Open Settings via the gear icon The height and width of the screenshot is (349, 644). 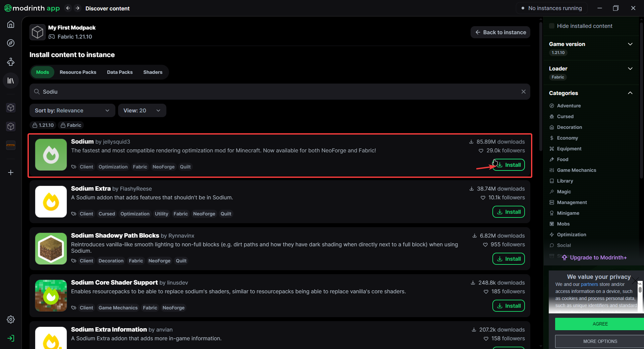click(11, 319)
